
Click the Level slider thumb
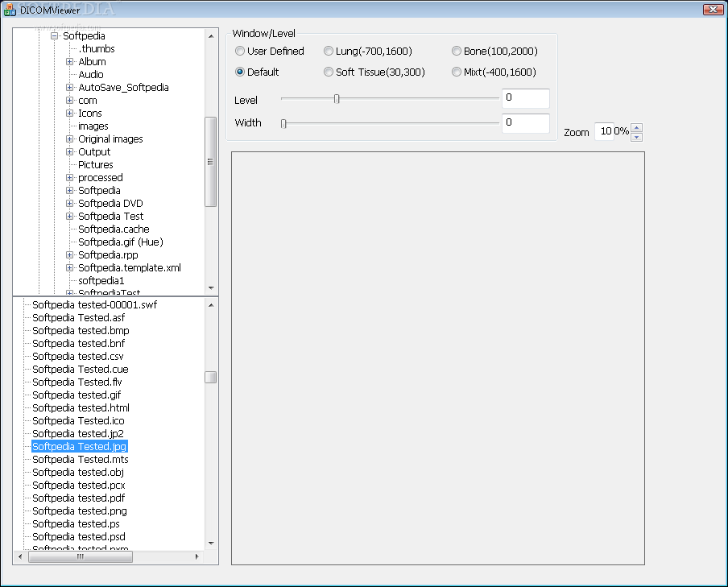(337, 98)
